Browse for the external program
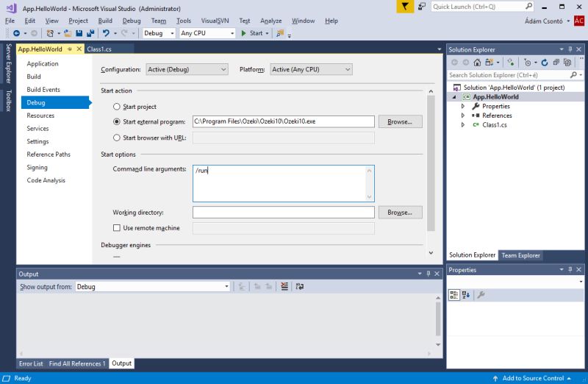 pos(400,121)
